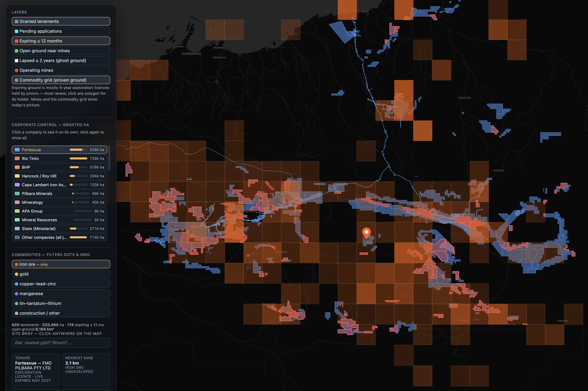Screen dimensions: 588x391
Task: Click Other companies' grey swatch
Action: coord(17,237)
